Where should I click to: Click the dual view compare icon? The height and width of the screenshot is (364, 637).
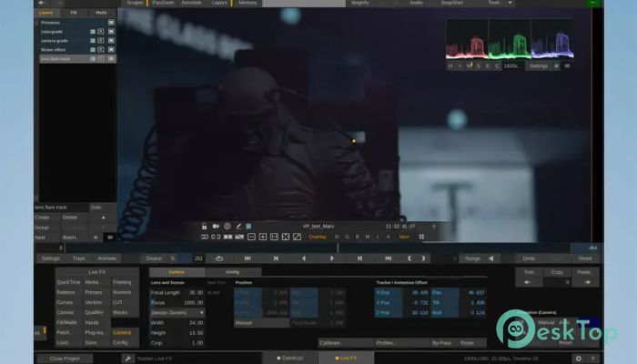205,237
